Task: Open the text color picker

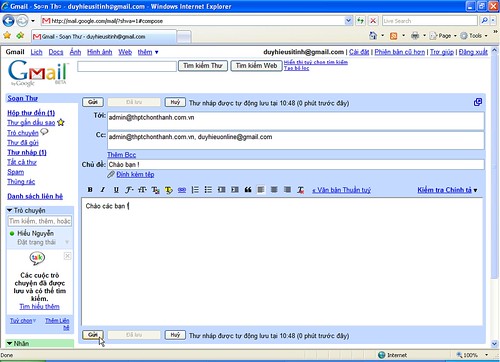Action: pos(155,190)
